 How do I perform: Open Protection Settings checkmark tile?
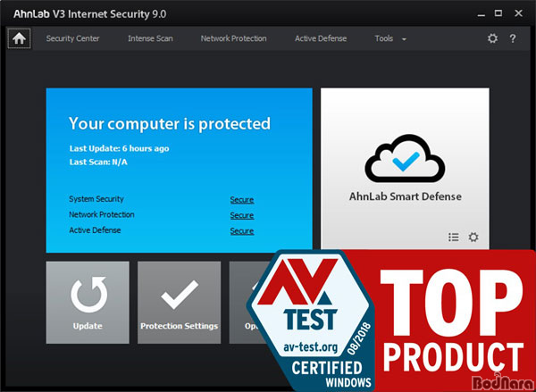tap(180, 303)
